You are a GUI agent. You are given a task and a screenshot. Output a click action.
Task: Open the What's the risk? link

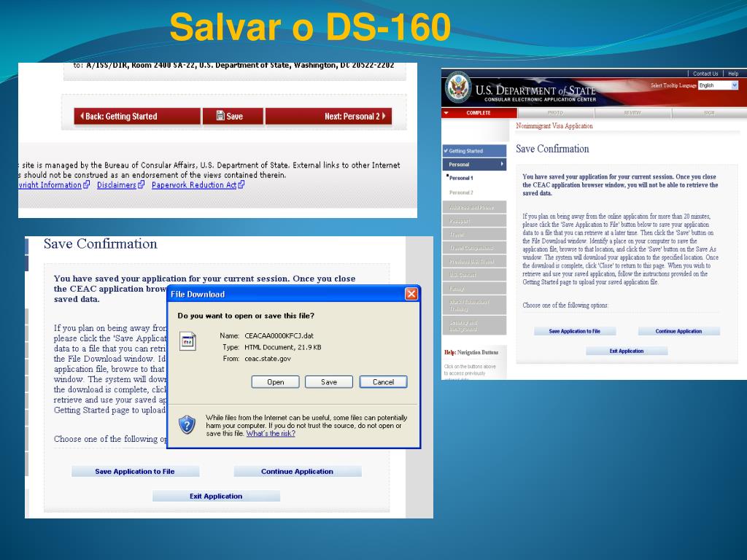271,433
